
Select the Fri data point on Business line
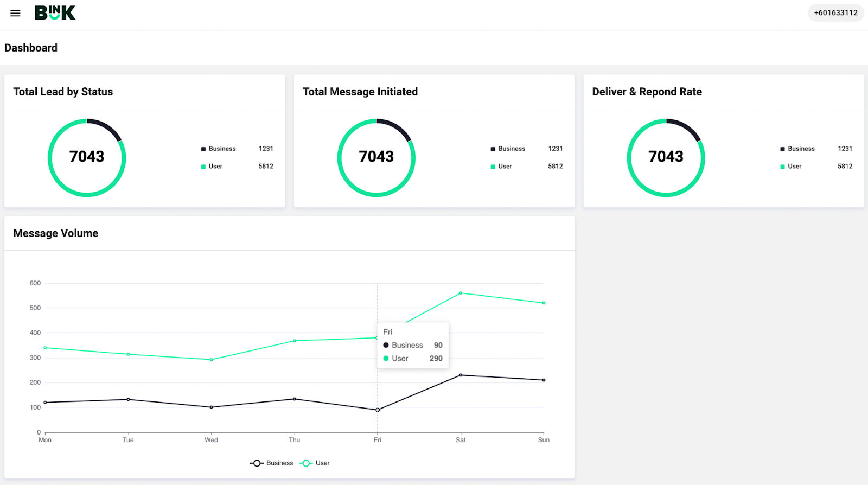378,410
